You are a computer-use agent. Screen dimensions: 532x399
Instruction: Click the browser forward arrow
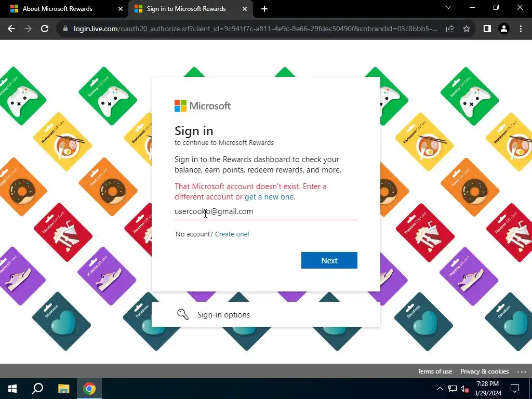[x=28, y=29]
